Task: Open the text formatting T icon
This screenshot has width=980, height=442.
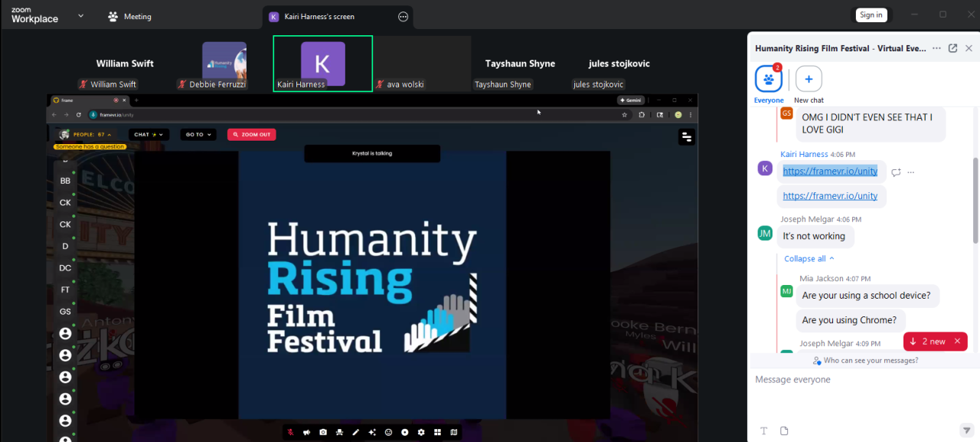Action: coord(763,431)
